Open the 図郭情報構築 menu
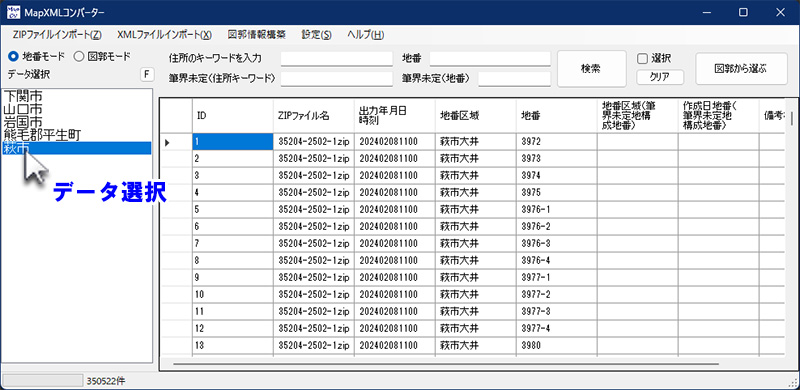Viewport: 800px width, 390px height. (x=257, y=35)
